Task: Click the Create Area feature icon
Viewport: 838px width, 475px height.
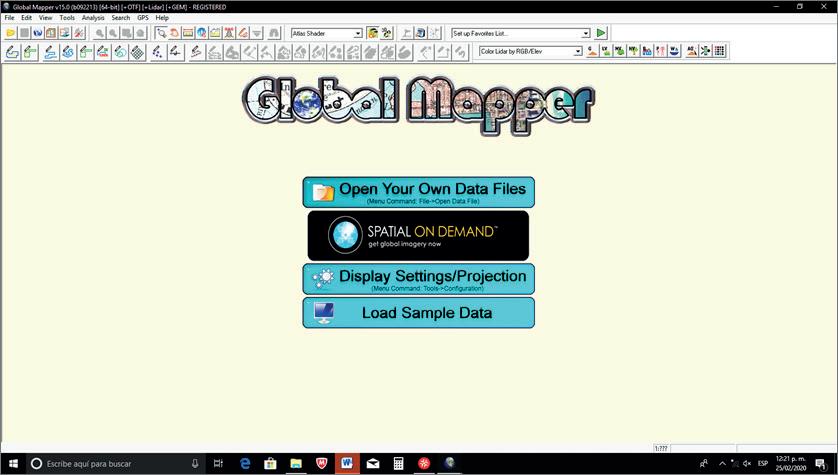Action: 12,52
